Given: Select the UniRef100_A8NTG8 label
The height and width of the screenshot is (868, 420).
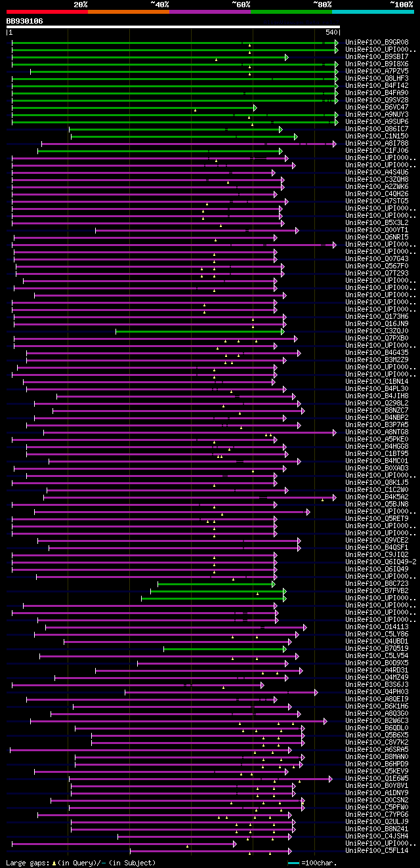Looking at the screenshot, I should (377, 432).
